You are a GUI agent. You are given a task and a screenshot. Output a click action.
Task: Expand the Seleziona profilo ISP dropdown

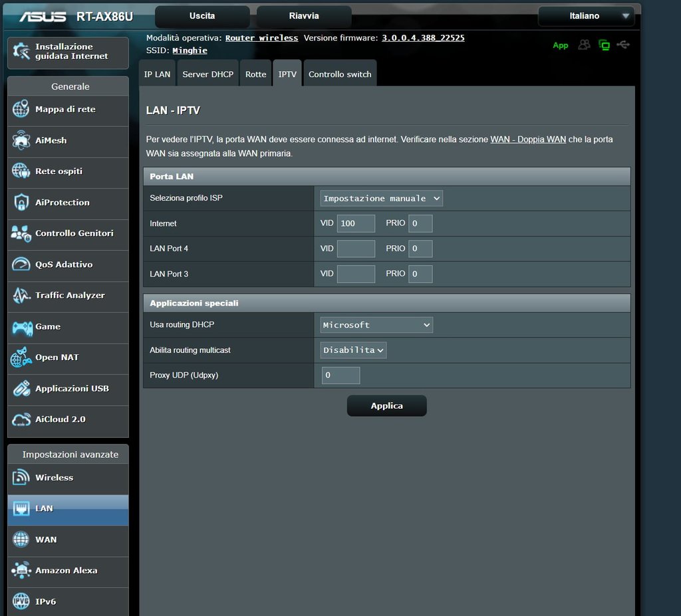[x=381, y=198]
